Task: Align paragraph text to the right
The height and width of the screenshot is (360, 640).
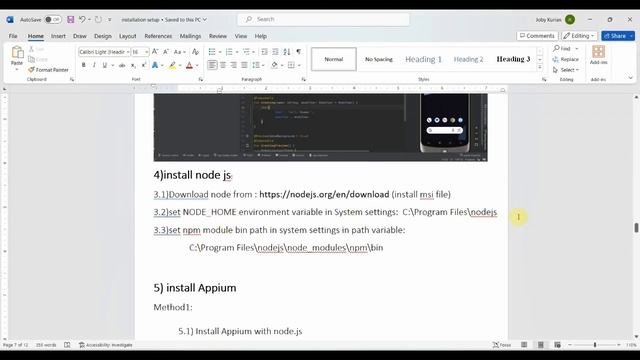Action: (x=233, y=65)
